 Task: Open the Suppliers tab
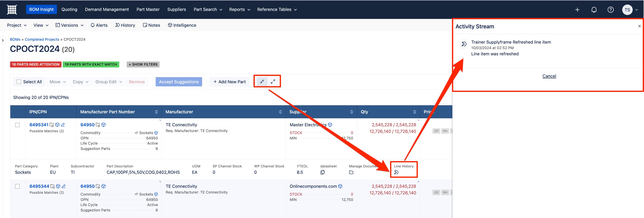176,9
